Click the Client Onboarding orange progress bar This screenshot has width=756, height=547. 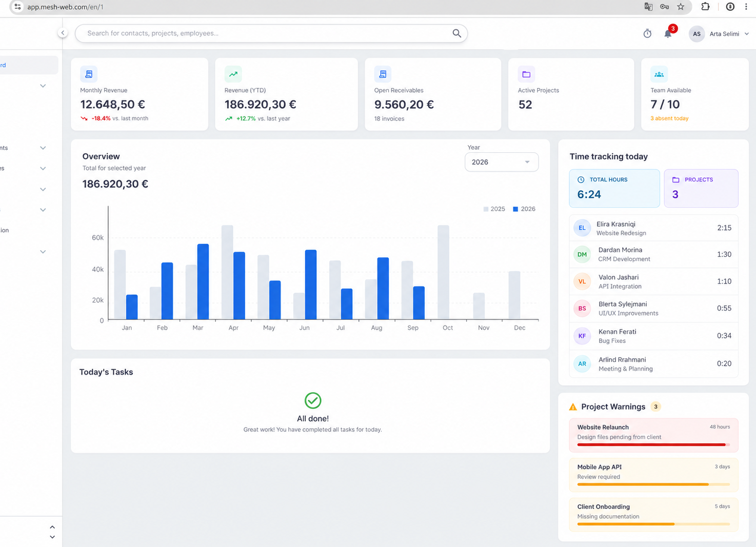(653, 524)
